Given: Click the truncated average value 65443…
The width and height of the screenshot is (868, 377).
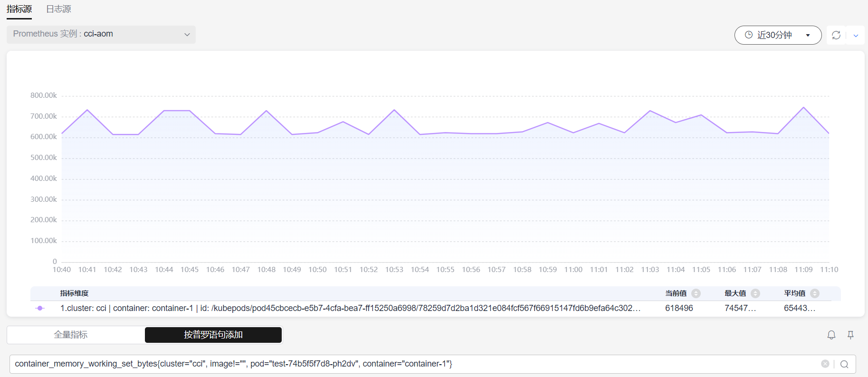Looking at the screenshot, I should [800, 308].
